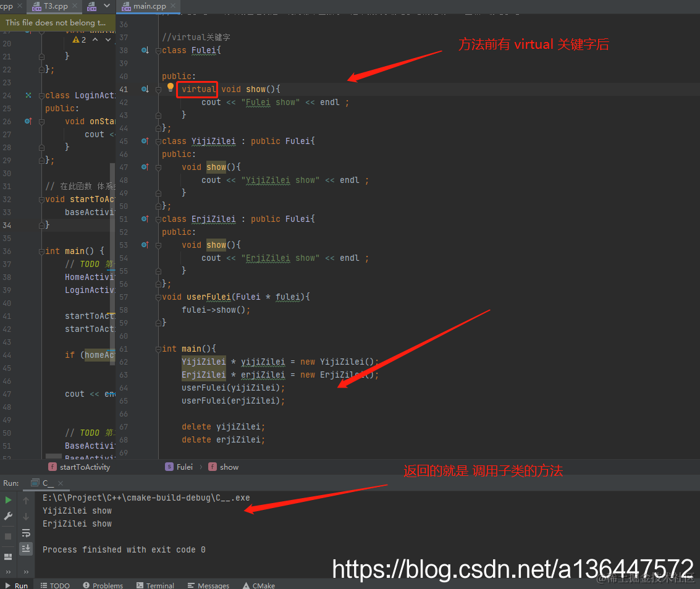700x589 pixels.
Task: Collapse class ErjiZilei fold marker
Action: (158, 219)
